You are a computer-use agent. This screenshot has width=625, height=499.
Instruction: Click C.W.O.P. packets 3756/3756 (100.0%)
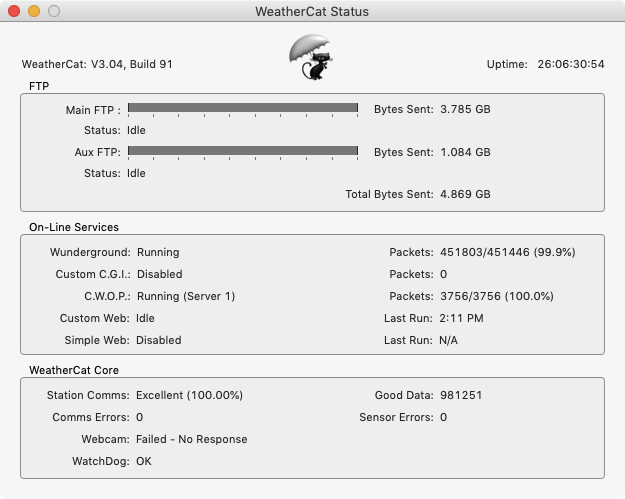pyautogui.click(x=497, y=296)
